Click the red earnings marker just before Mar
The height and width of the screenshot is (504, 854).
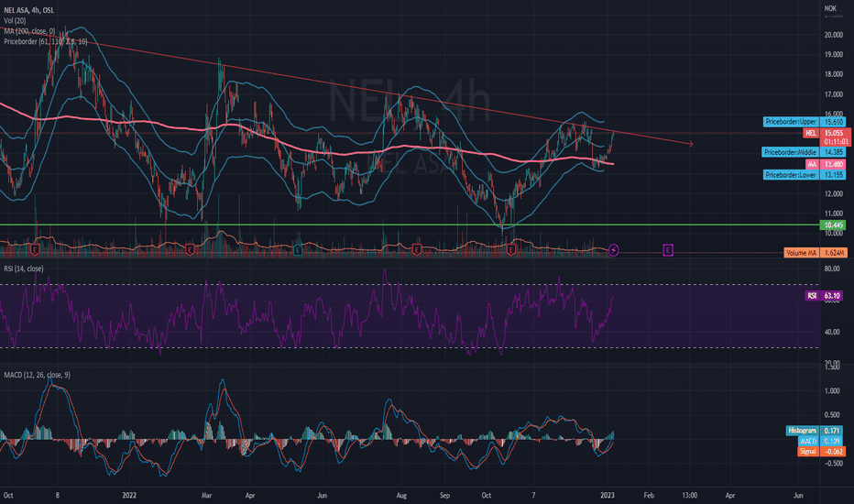190,250
